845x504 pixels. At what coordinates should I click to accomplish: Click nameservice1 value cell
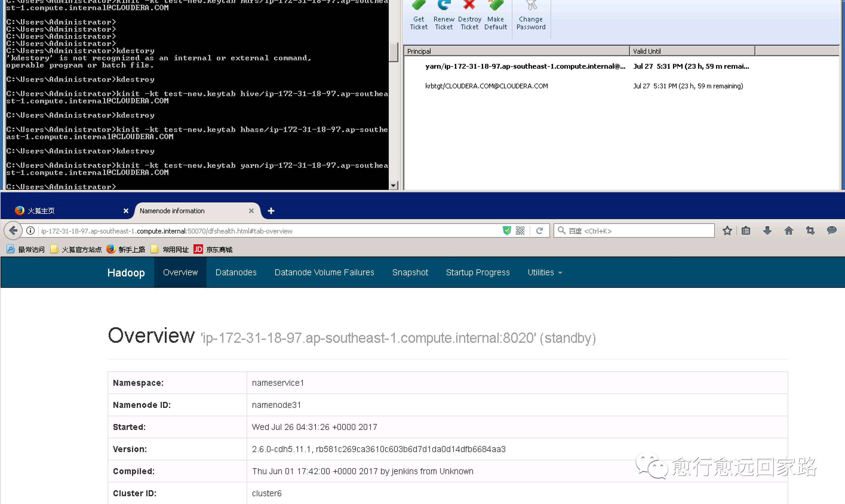[x=517, y=383]
